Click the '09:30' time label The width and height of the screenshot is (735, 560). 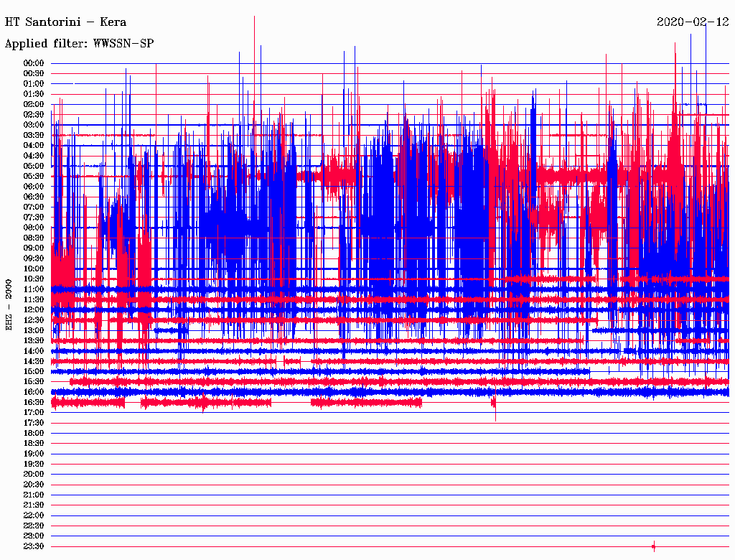pos(34,258)
